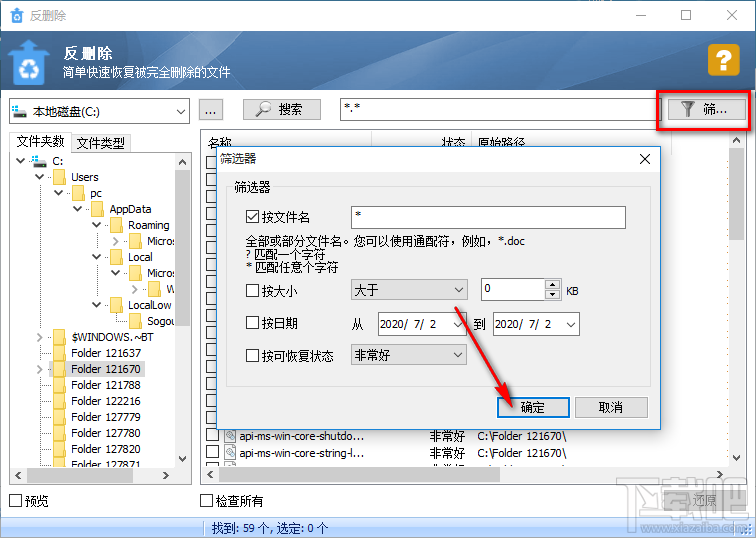
Task: Click folder tree vertical scrollbar up arrow
Action: coord(183,162)
